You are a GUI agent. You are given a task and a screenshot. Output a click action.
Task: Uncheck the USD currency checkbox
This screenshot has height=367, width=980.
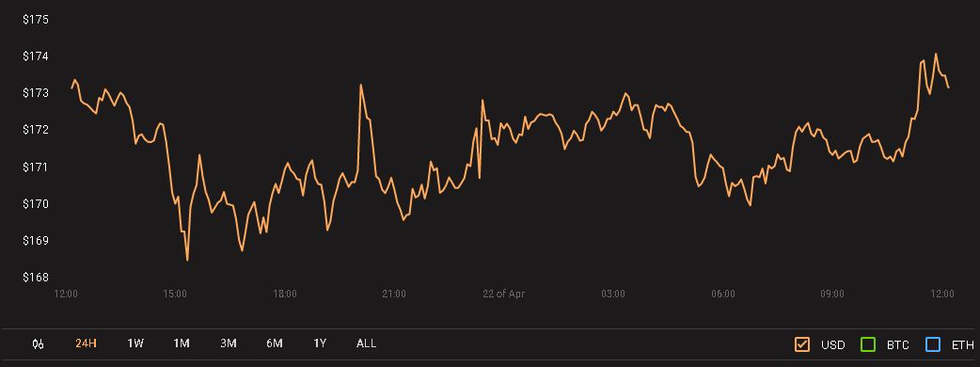(802, 343)
